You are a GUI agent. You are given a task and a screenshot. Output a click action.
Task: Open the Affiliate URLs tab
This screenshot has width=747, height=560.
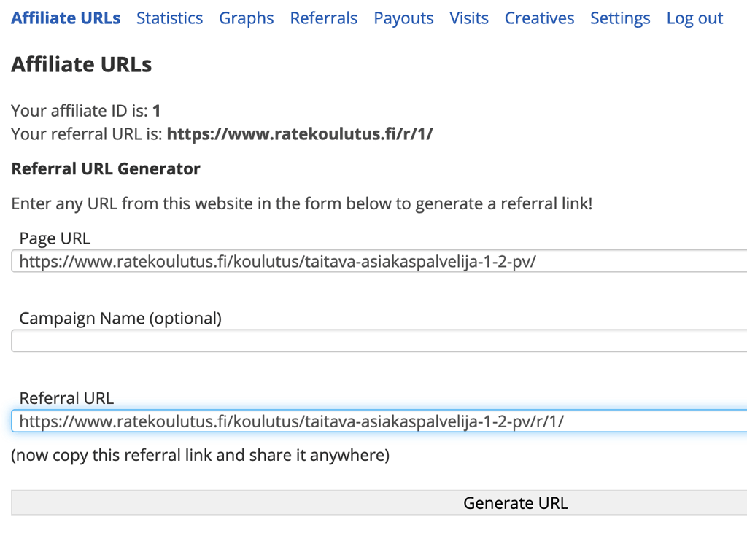[x=66, y=18]
